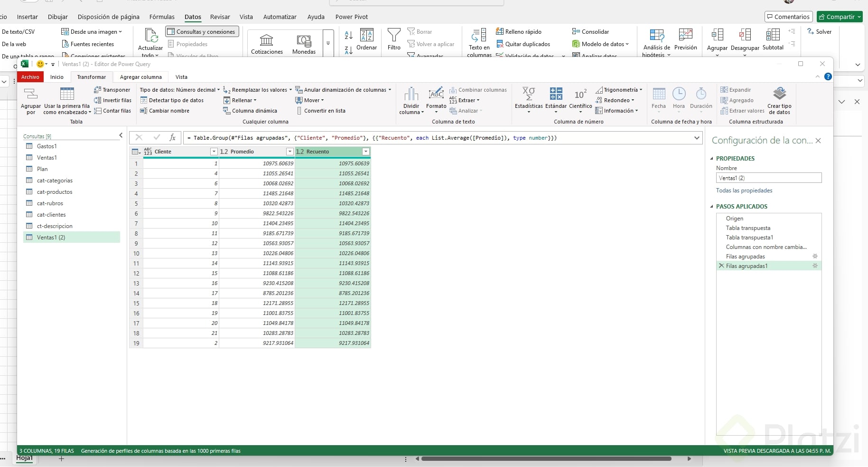868x467 pixels.
Task: Select Invertir filas
Action: tap(112, 100)
